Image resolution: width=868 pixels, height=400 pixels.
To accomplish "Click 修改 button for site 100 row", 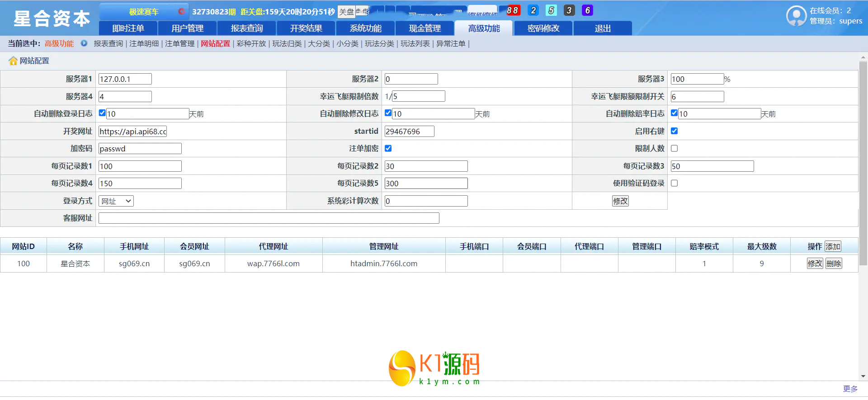I will [x=815, y=264].
